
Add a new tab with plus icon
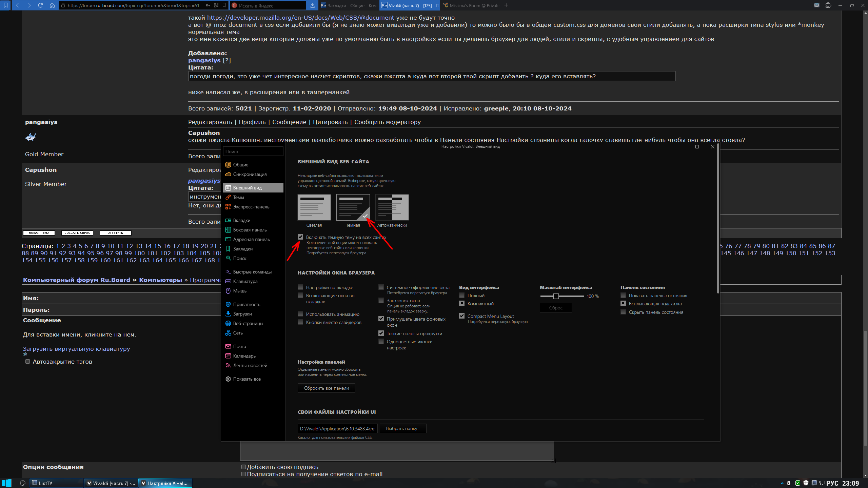pos(506,5)
